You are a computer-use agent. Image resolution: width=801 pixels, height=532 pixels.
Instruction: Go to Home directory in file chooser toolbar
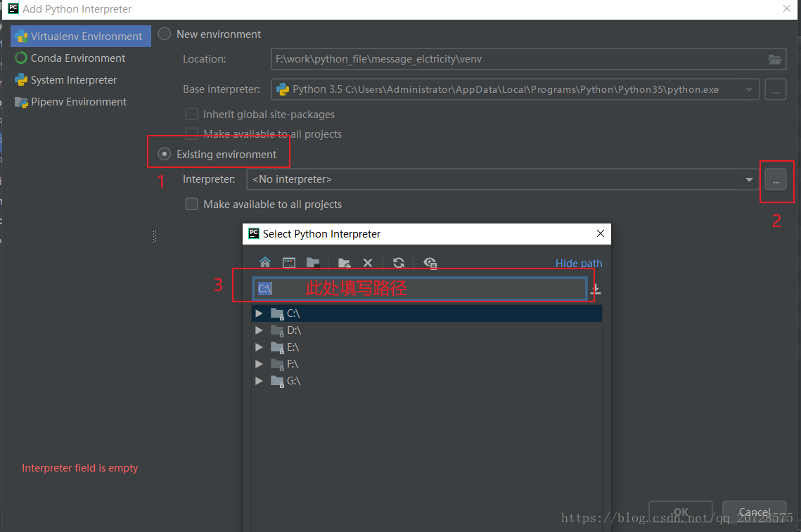point(265,262)
